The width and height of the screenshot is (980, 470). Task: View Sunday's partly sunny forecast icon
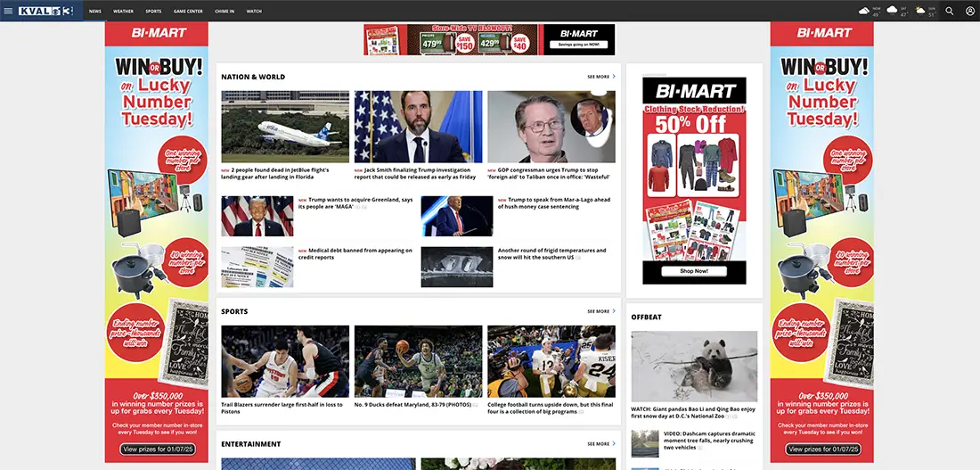pyautogui.click(x=920, y=10)
